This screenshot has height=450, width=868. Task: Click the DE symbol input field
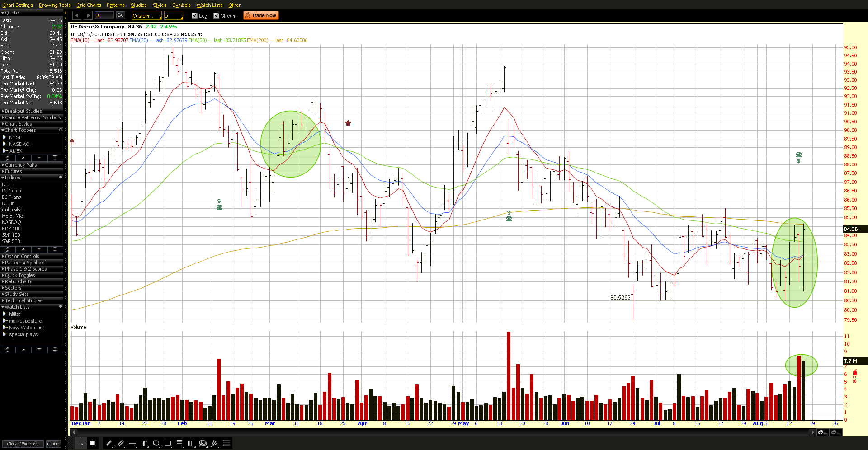[x=104, y=15]
